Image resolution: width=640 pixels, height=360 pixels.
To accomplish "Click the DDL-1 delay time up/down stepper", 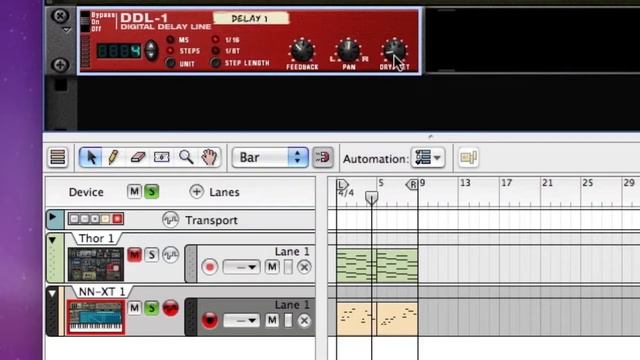I will [151, 51].
